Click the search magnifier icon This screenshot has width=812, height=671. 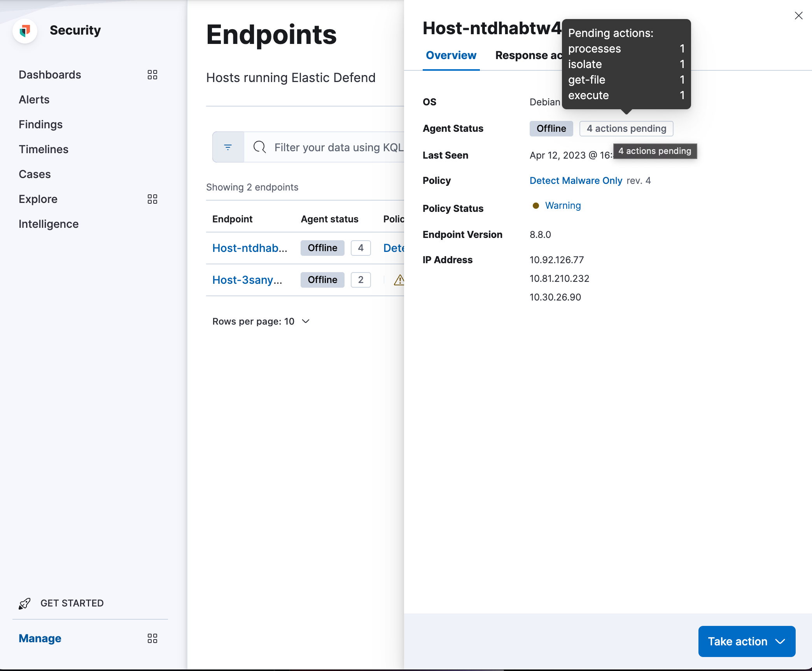tap(259, 147)
